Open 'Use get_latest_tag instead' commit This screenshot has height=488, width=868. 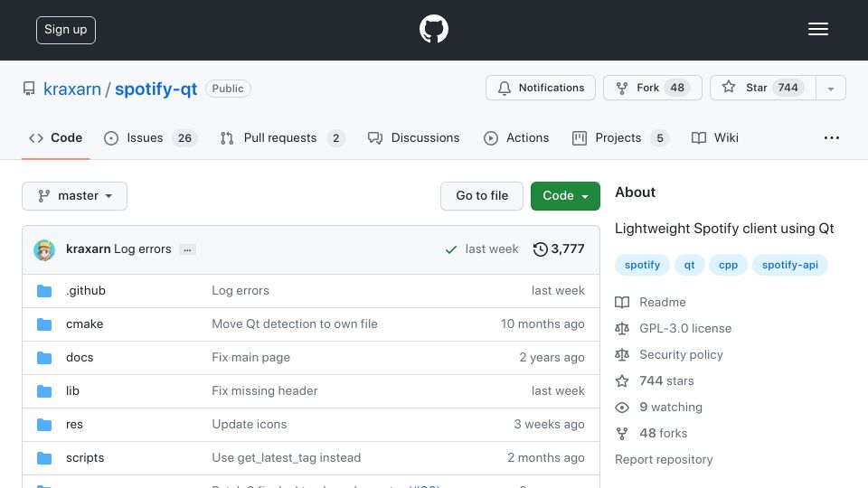click(287, 458)
